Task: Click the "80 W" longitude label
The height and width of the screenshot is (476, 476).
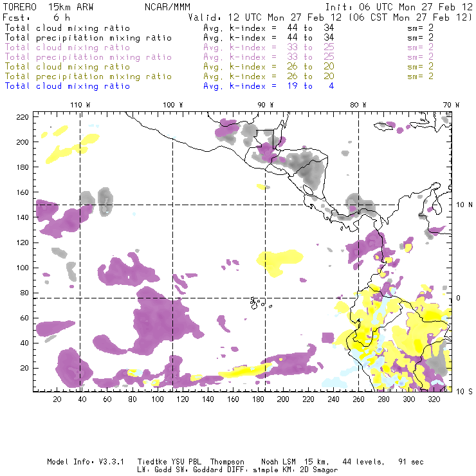Action: (x=358, y=105)
